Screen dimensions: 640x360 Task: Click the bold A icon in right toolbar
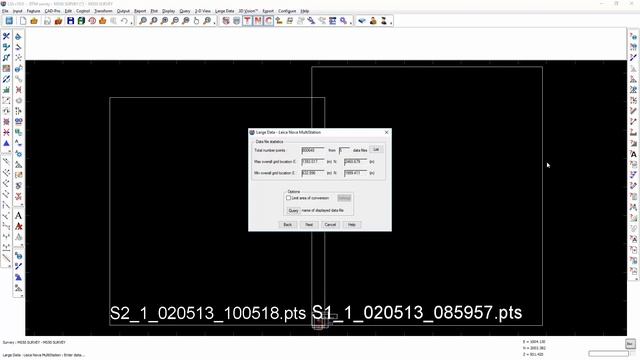[633, 154]
